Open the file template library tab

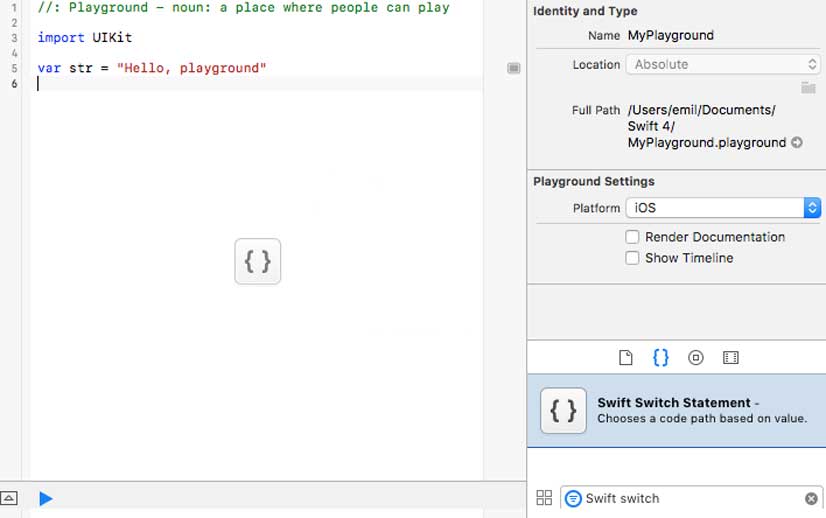coord(626,358)
